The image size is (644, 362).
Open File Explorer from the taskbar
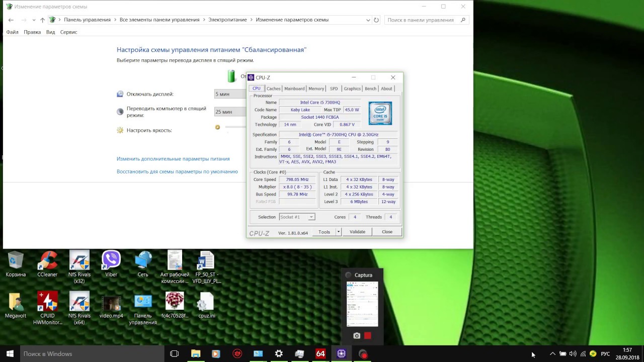(x=196, y=354)
